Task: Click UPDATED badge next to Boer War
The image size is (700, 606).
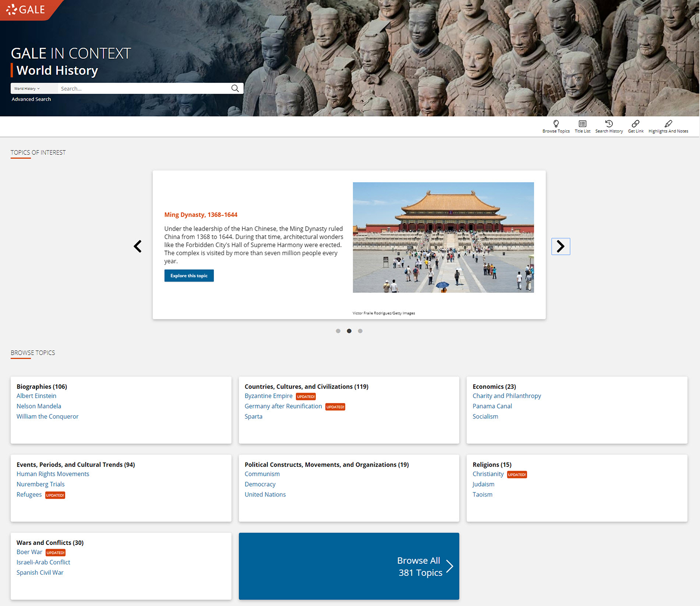Action: coord(55,553)
